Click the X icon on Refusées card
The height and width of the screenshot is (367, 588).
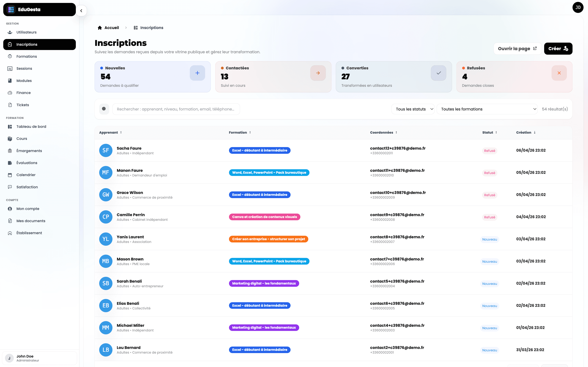[559, 73]
